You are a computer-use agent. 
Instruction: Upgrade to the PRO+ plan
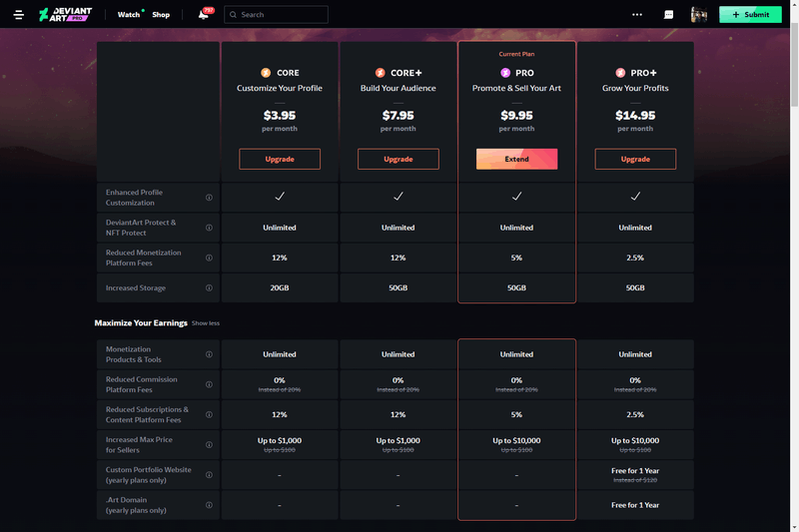[635, 159]
